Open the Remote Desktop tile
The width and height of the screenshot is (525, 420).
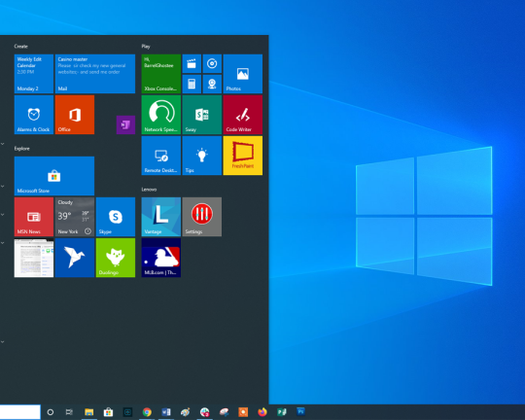(x=161, y=156)
